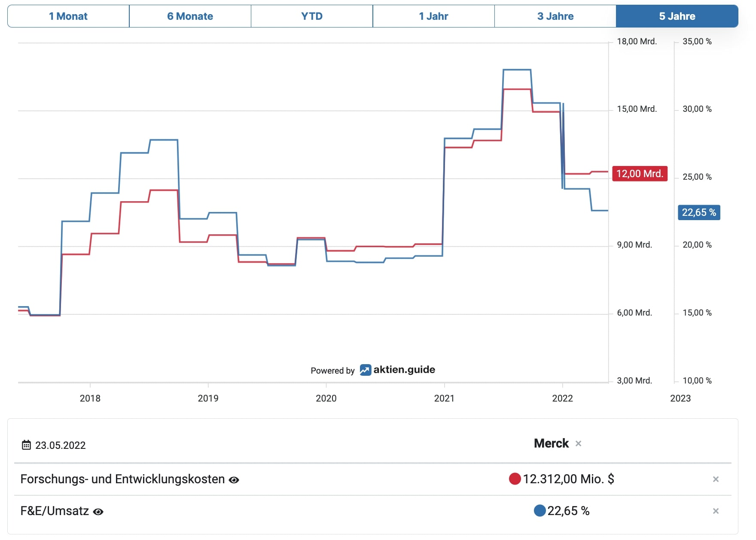This screenshot has width=756, height=540.
Task: Click the red 12,00 Mrd. axis label
Action: click(640, 174)
